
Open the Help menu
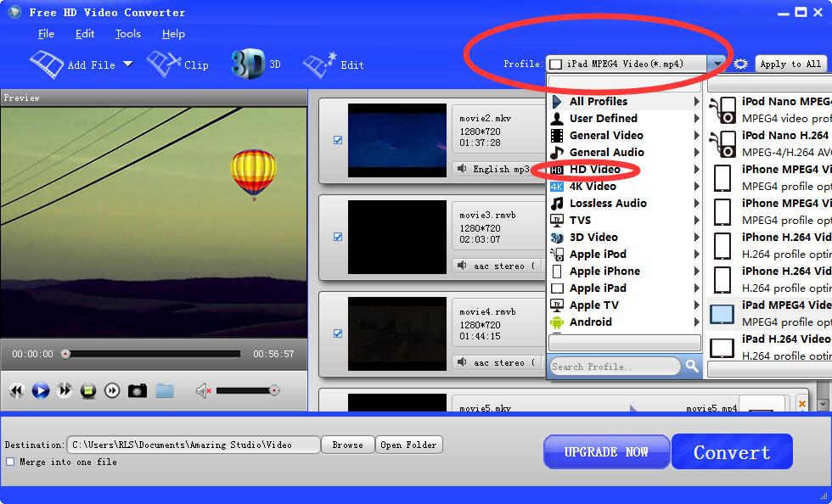pyautogui.click(x=173, y=34)
